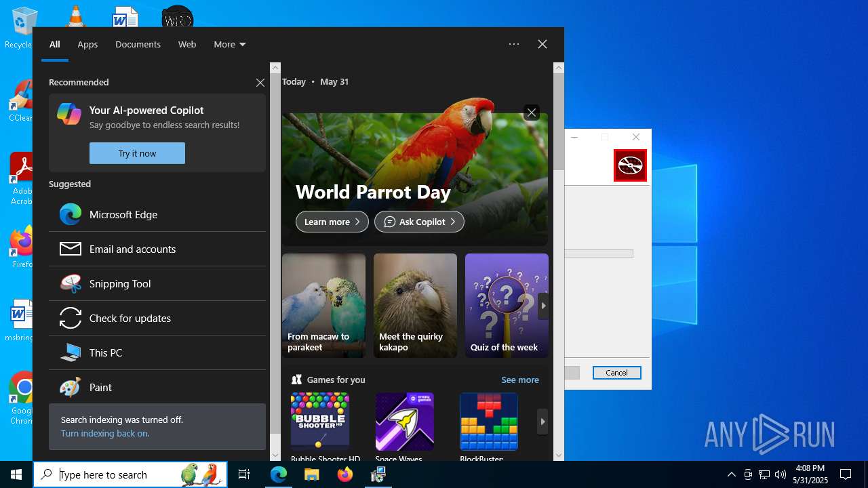The image size is (868, 488).
Task: Launch Snipping Tool from suggestions
Action: (157, 283)
